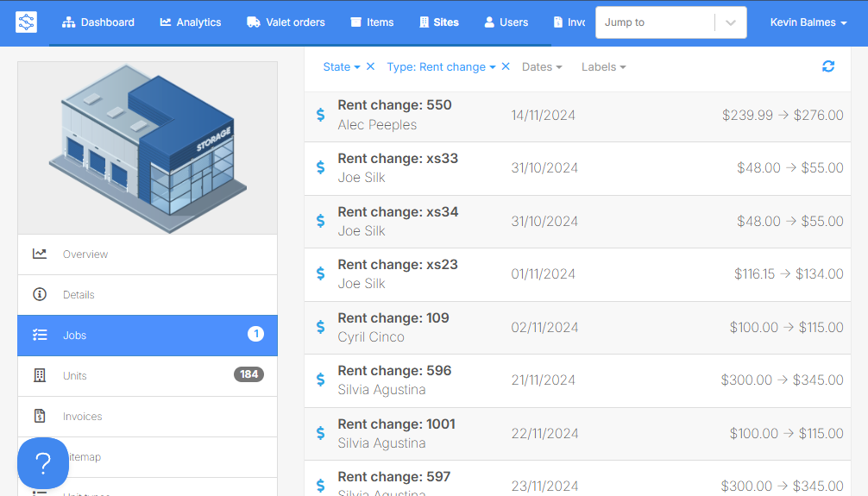The width and height of the screenshot is (868, 496).
Task: Open Overview in the sidebar
Action: pos(148,254)
